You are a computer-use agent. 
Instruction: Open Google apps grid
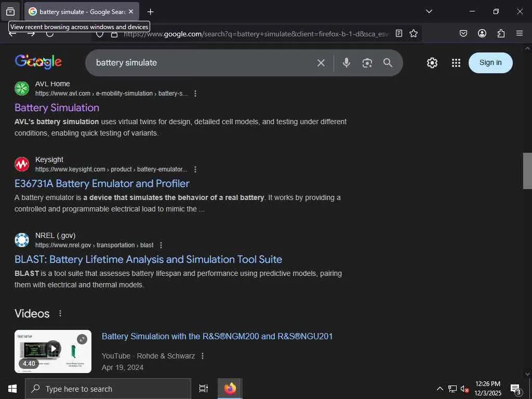point(456,63)
